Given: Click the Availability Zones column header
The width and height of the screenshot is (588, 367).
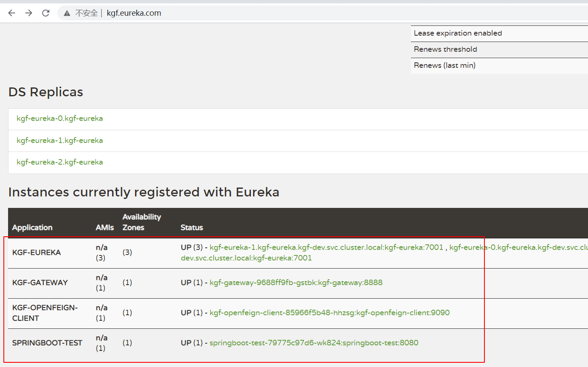Looking at the screenshot, I should click(142, 222).
